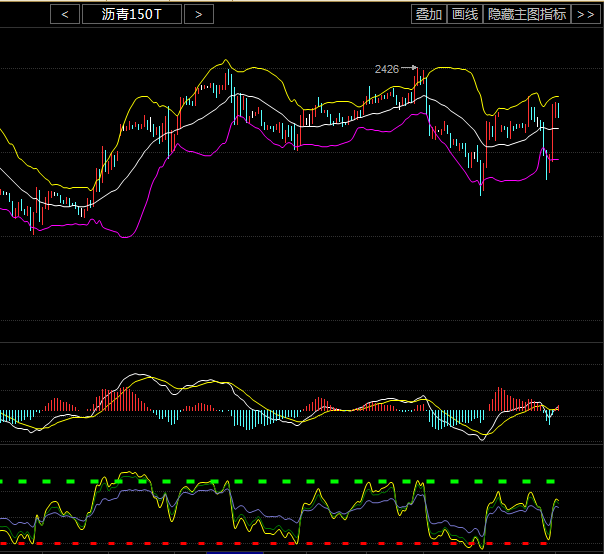Click the 2426 high price marker
Viewport: 604px width, 554px height.
point(387,69)
